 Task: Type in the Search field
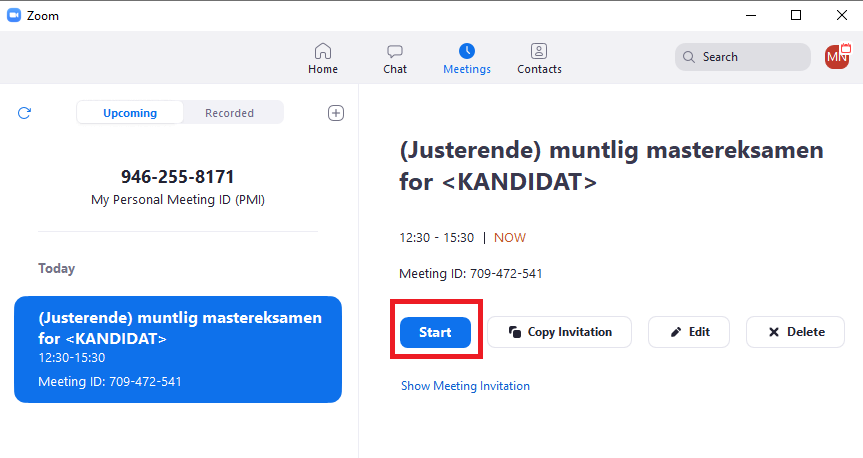750,57
